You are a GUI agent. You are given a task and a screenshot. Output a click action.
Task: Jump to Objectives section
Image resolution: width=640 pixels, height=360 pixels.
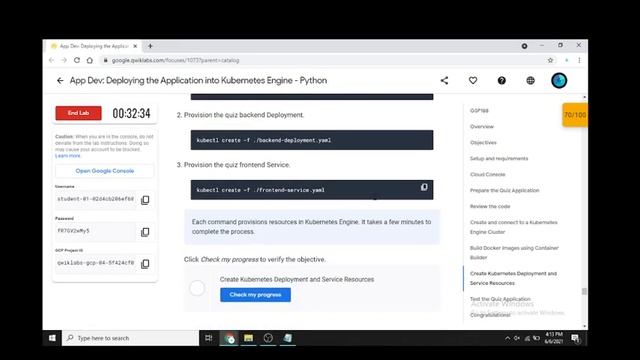coord(483,142)
